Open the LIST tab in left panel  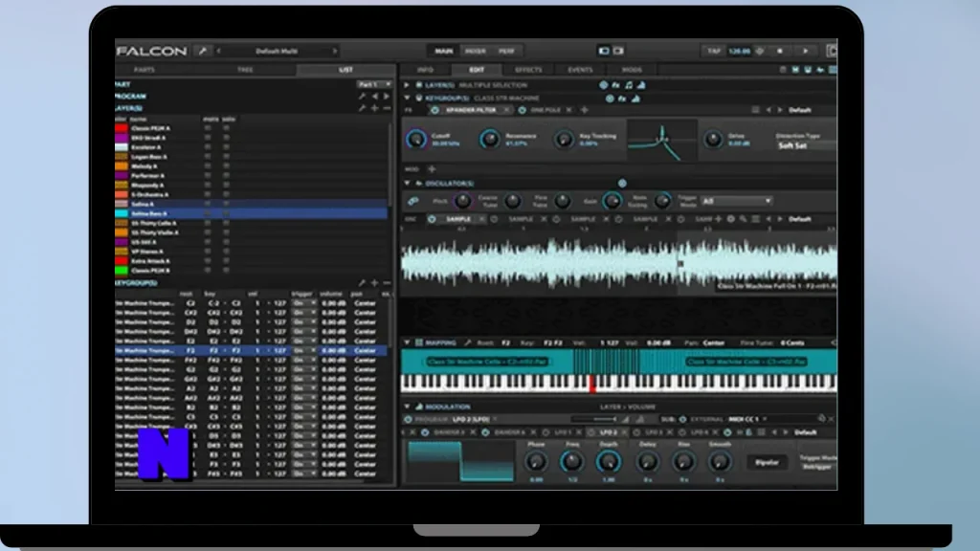[x=345, y=70]
